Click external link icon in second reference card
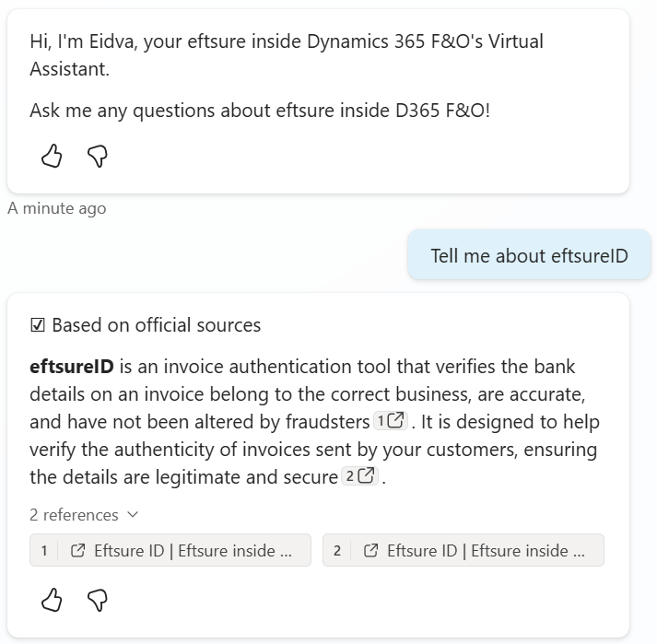 (x=371, y=551)
